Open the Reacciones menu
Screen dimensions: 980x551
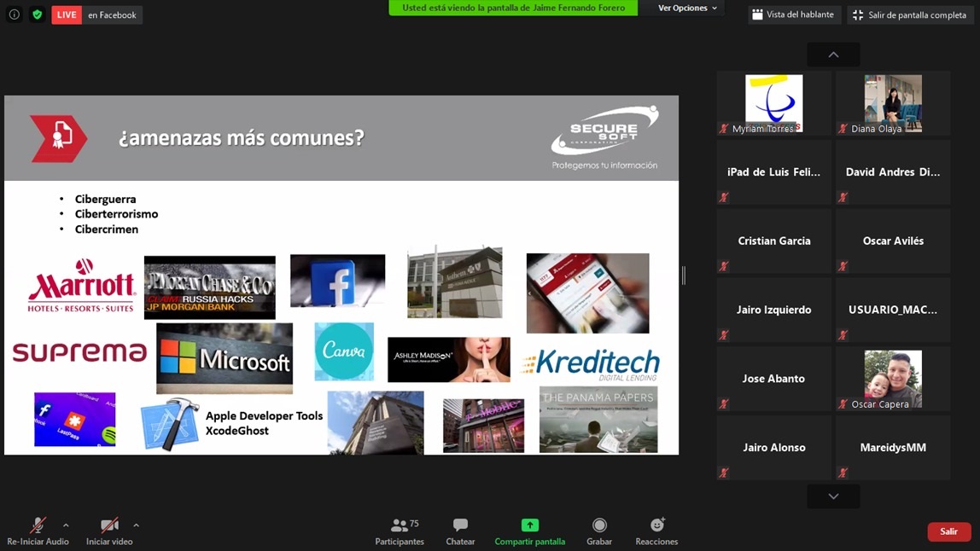pyautogui.click(x=656, y=531)
